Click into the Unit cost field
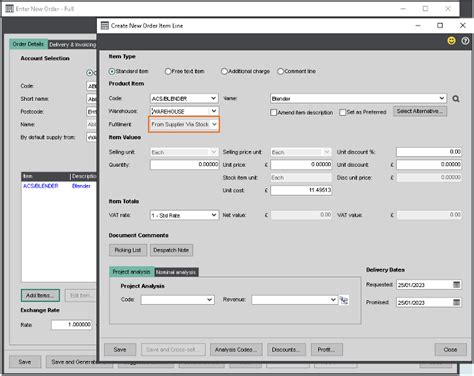The height and width of the screenshot is (376, 474). pos(301,190)
